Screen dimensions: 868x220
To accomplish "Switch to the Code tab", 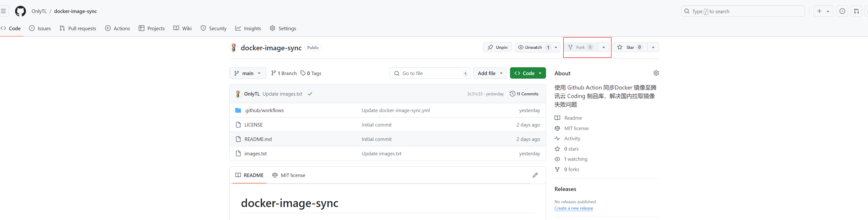I will [x=11, y=28].
